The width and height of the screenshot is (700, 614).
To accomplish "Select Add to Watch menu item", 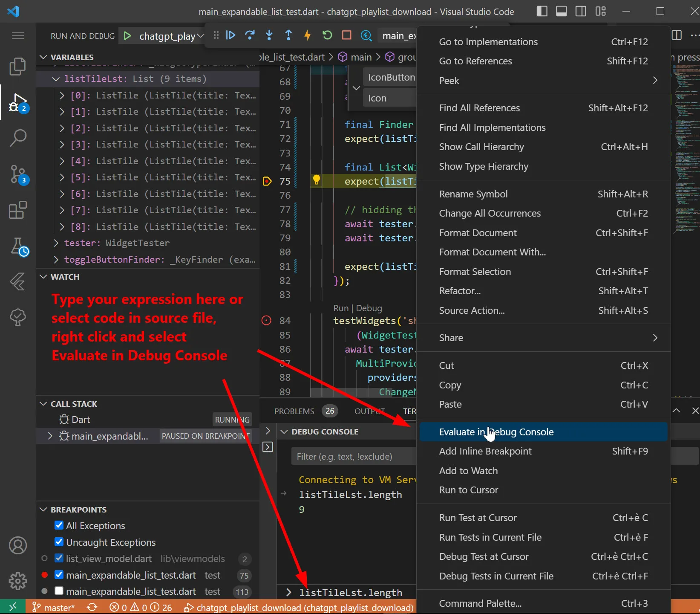I will pyautogui.click(x=543, y=471).
